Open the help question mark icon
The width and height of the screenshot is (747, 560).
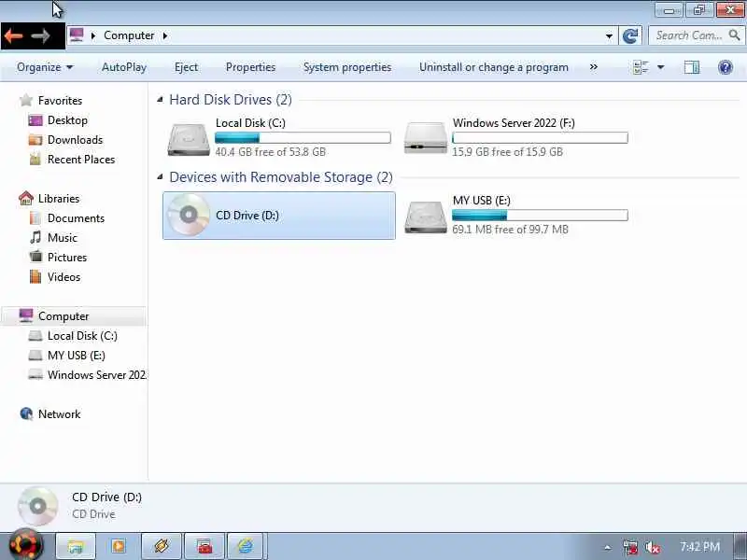(x=726, y=67)
